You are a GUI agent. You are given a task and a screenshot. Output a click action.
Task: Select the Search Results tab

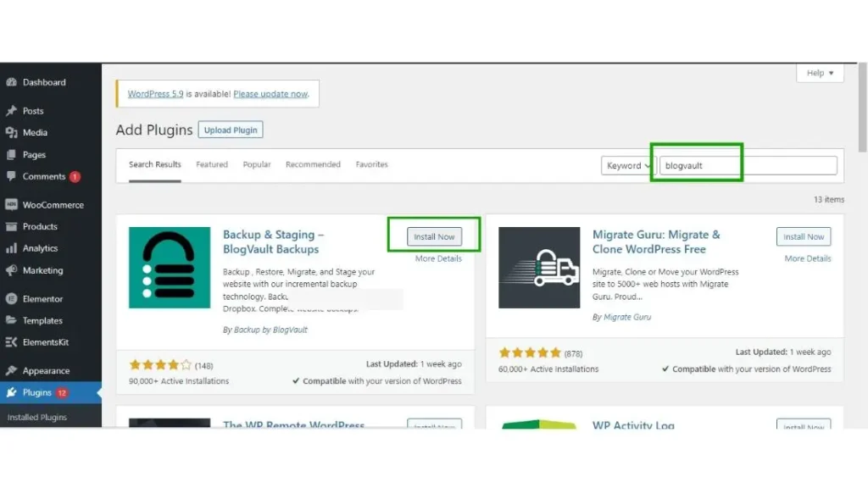(155, 164)
